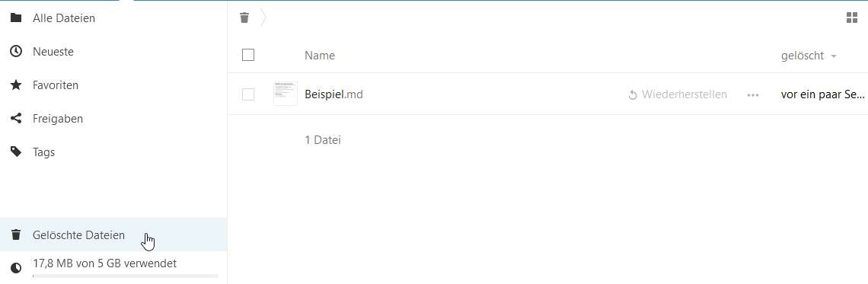
Task: Click the star icon for Favoriten
Action: [x=16, y=85]
